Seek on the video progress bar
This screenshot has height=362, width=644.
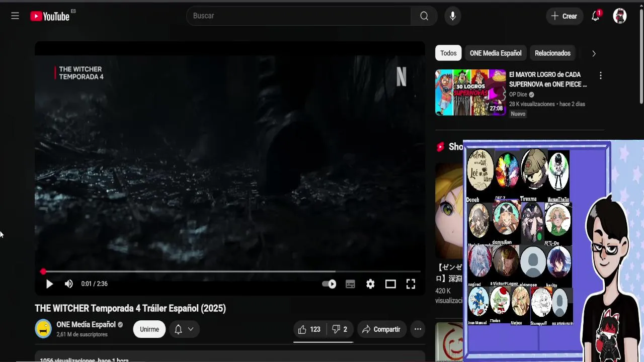pos(231,271)
